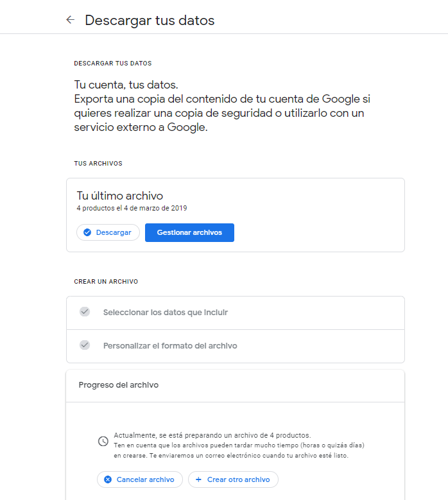Expand the Personalizar el formato del archivo step
Image resolution: width=448 pixels, height=500 pixels.
170,346
